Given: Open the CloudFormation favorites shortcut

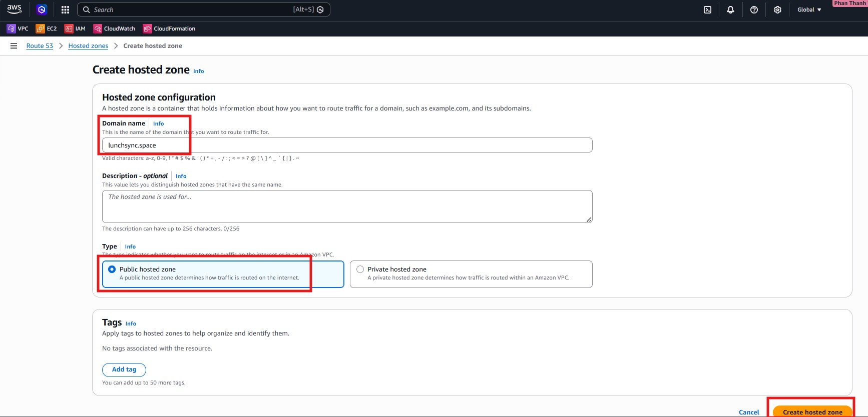Looking at the screenshot, I should [x=169, y=28].
